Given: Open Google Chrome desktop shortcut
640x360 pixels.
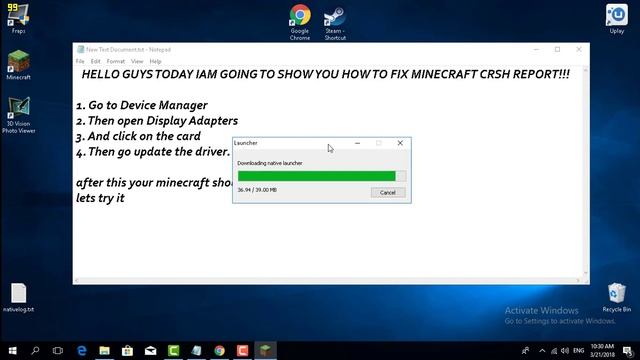Looking at the screenshot, I should tap(300, 22).
